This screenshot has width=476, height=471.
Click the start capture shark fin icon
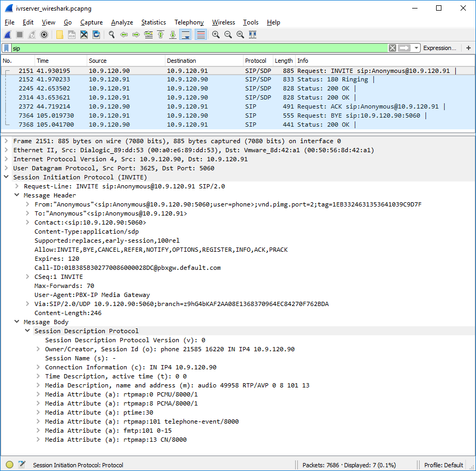[7, 35]
